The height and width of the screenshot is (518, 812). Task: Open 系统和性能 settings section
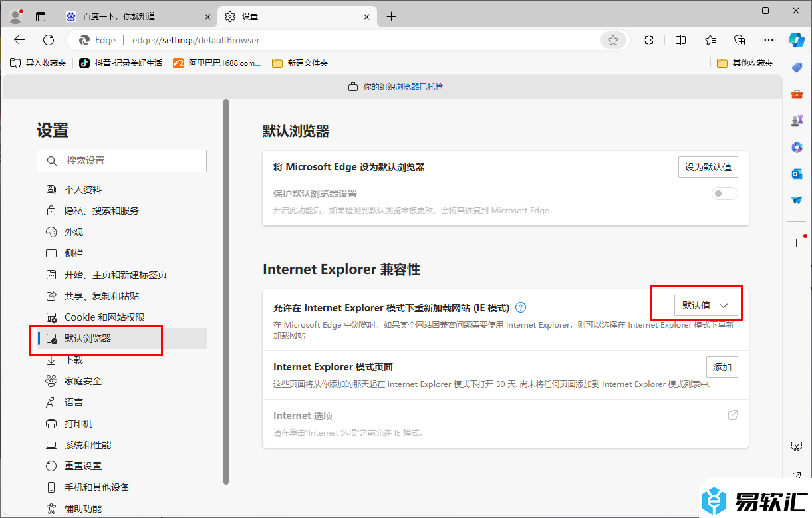[122, 445]
